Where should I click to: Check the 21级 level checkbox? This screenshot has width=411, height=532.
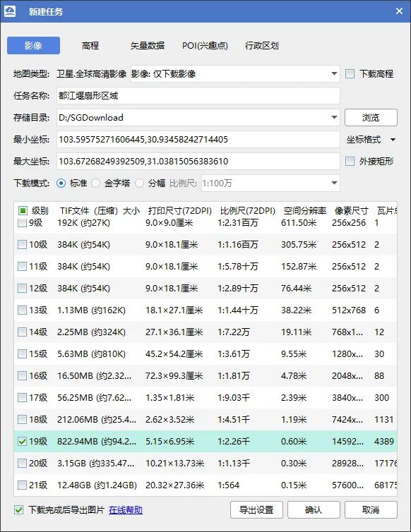22,485
